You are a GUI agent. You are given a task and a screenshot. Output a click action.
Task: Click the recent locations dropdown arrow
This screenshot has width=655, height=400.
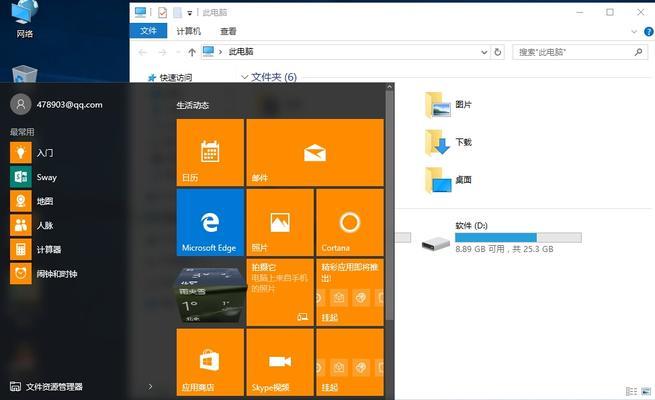pyautogui.click(x=178, y=52)
